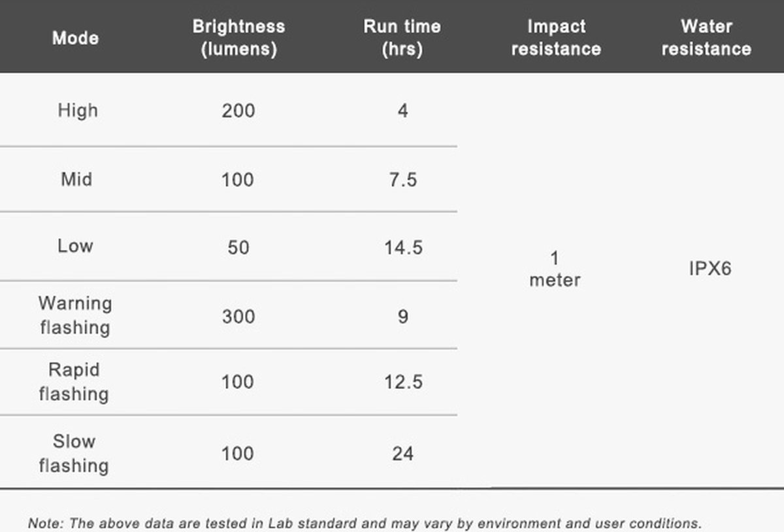Click the 24 hours run time

(402, 454)
